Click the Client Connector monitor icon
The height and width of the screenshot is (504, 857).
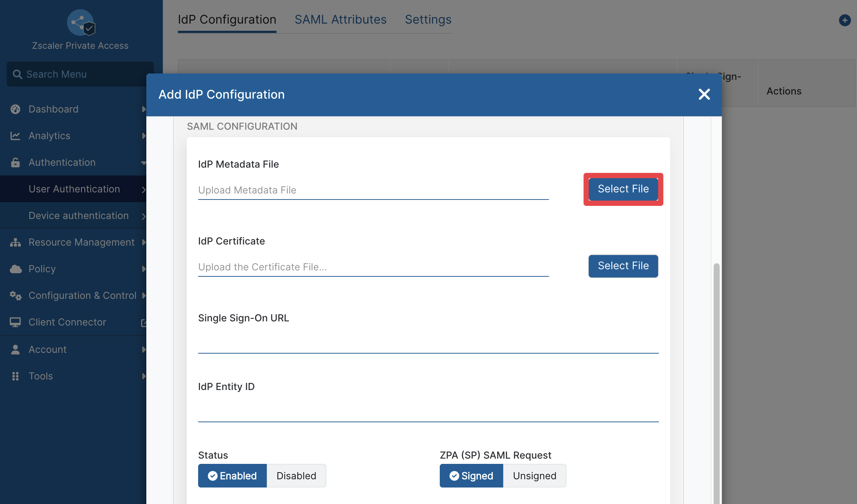point(15,322)
